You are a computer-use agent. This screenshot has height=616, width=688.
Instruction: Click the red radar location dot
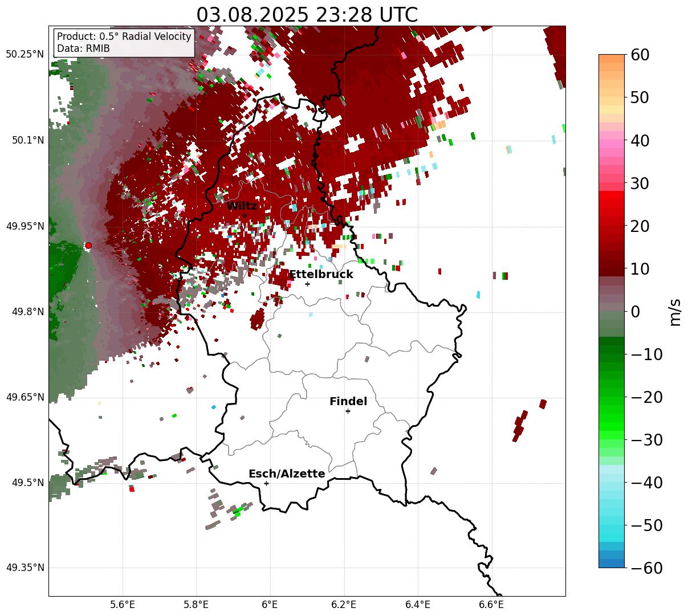tap(88, 246)
